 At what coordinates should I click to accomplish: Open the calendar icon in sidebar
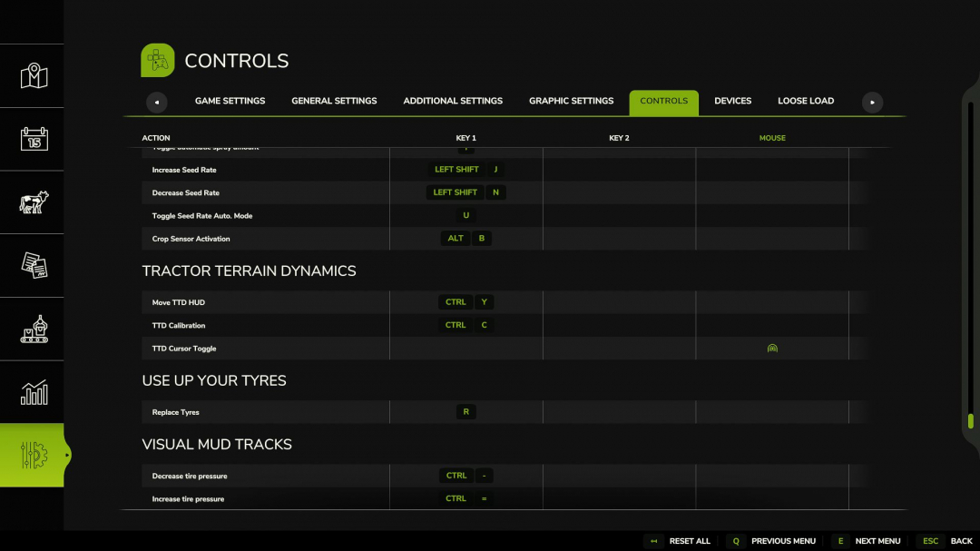tap(34, 139)
